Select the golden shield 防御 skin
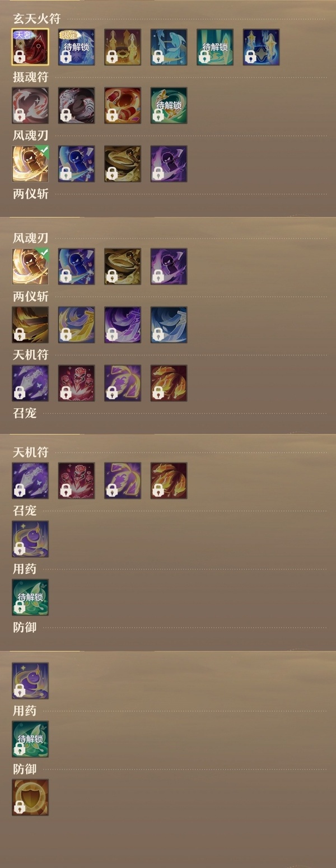 click(30, 797)
